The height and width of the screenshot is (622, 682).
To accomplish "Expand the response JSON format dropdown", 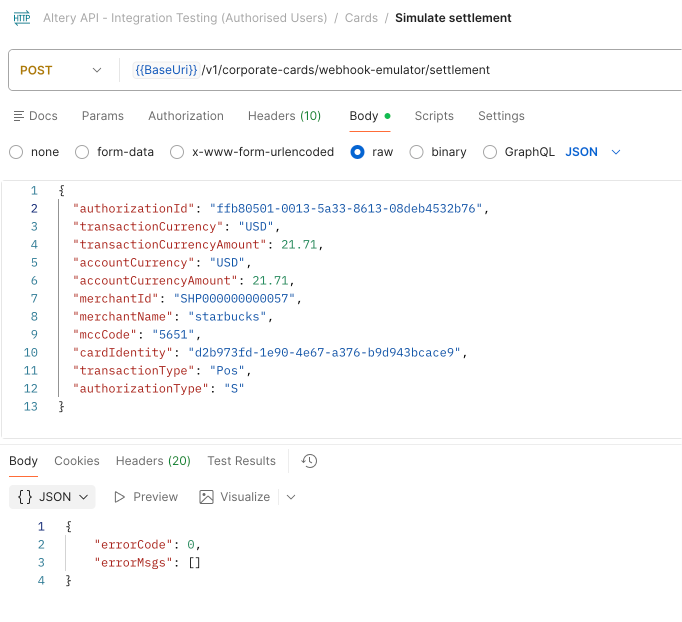I will click(84, 497).
